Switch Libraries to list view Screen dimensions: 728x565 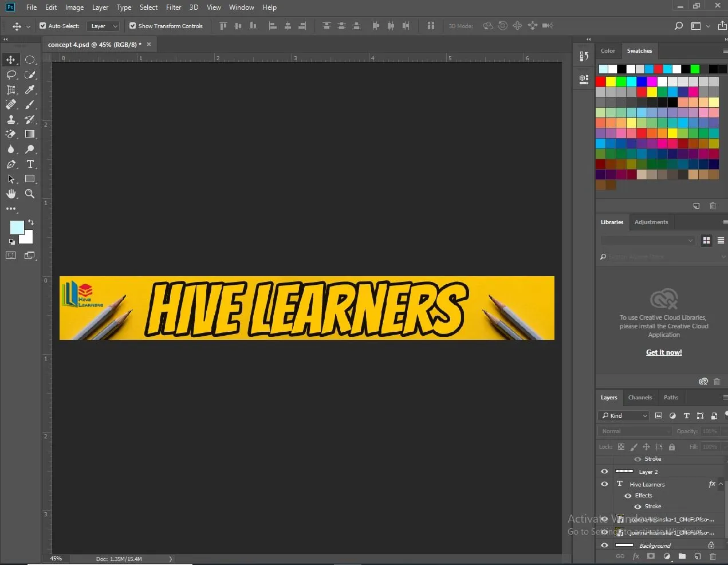click(721, 241)
